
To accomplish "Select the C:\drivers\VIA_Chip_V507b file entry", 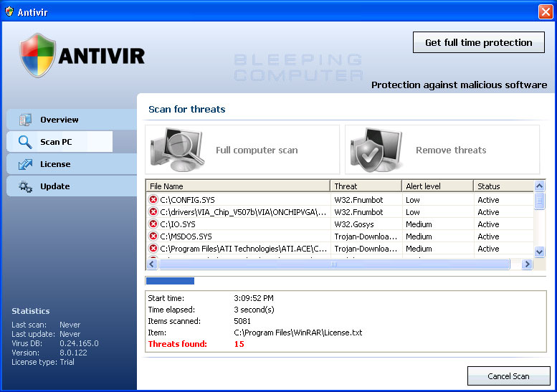I will [x=340, y=212].
